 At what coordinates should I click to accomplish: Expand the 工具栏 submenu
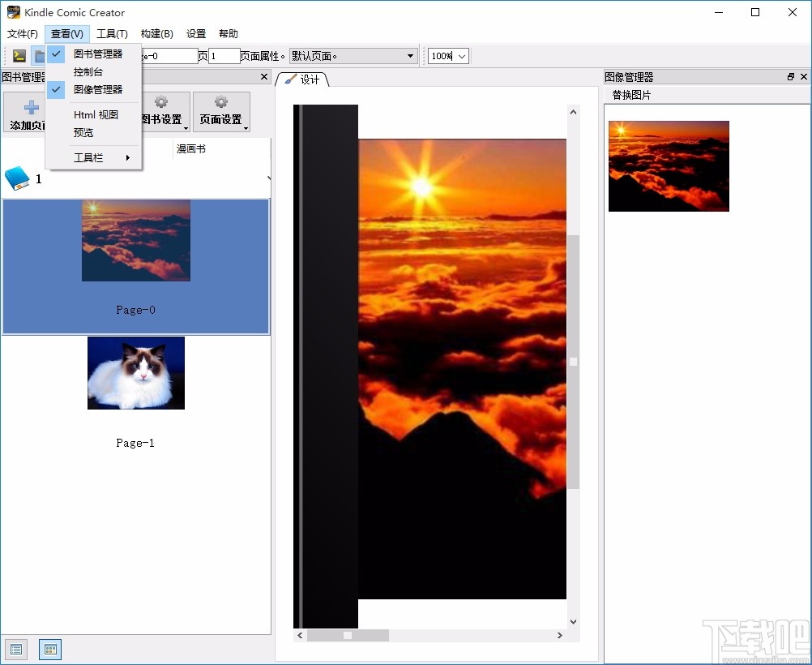pos(93,157)
